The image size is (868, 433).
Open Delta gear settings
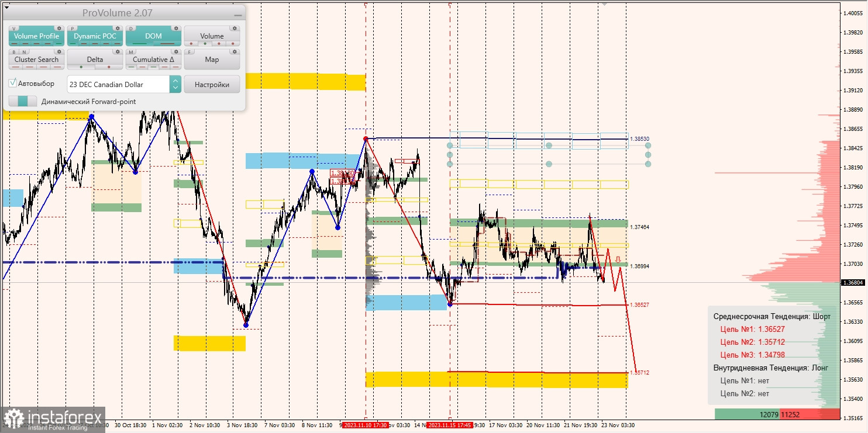pyautogui.click(x=118, y=51)
